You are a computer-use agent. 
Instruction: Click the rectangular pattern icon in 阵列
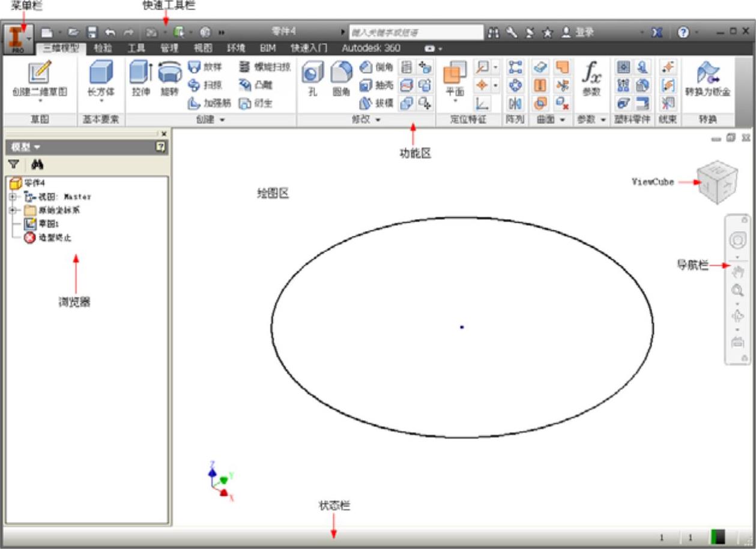tap(515, 67)
